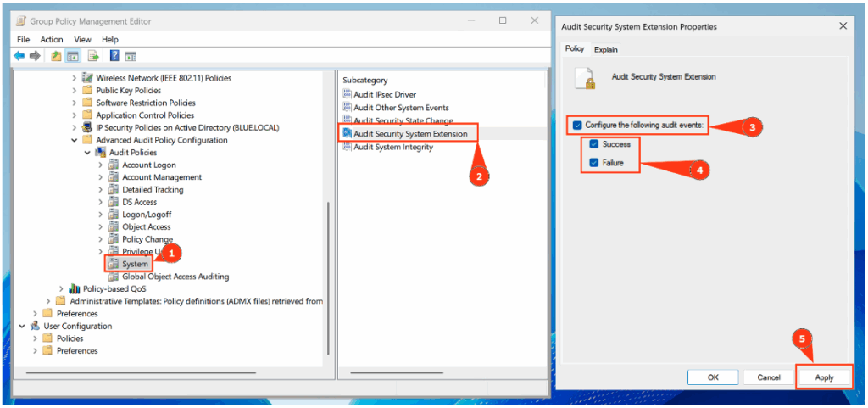This screenshot has width=868, height=408.
Task: Select Audit System Integrity in the list
Action: [x=392, y=147]
